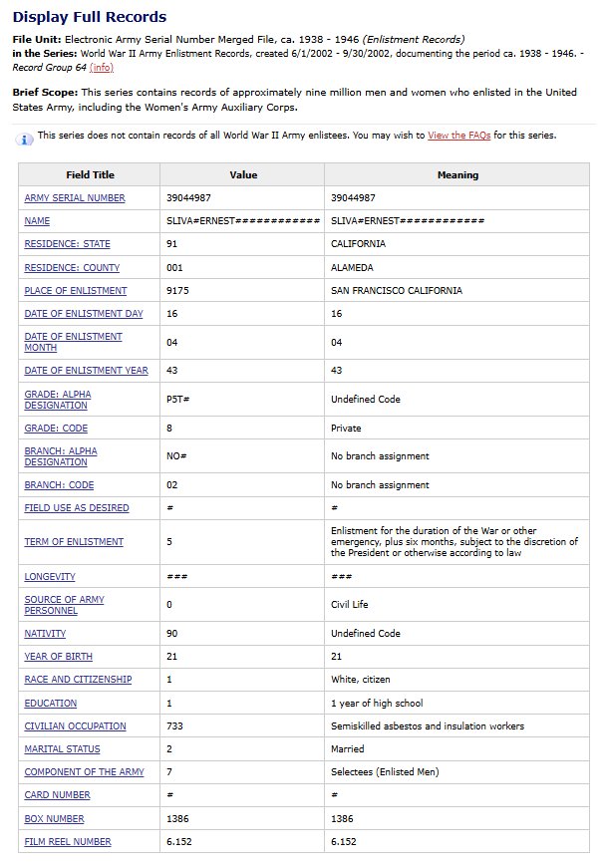The image size is (605, 868).
Task: Click the blue info icon beside the note
Action: coord(25,139)
